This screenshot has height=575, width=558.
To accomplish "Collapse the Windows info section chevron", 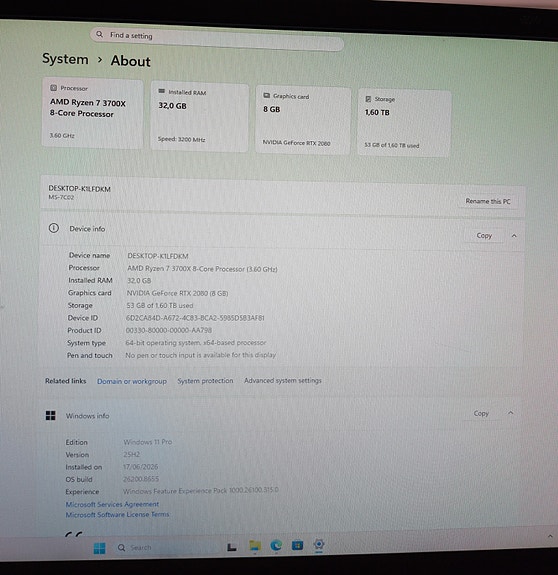I will (510, 413).
